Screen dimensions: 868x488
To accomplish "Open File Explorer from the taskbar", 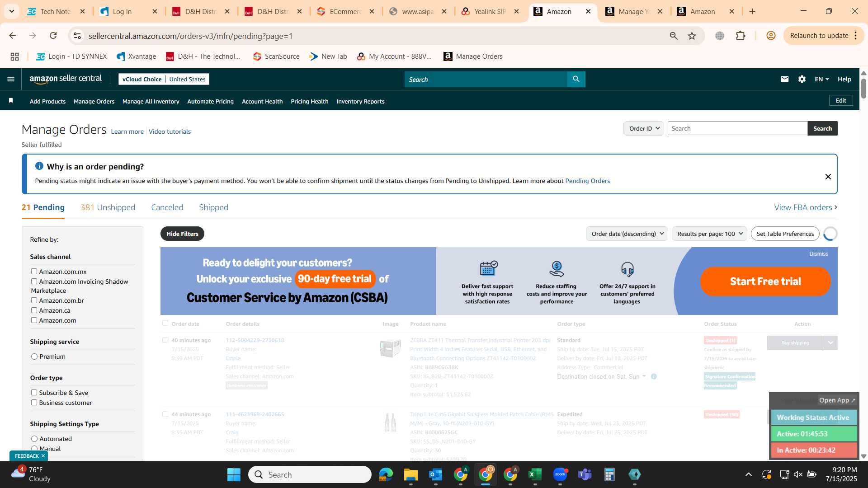I will pos(410,474).
